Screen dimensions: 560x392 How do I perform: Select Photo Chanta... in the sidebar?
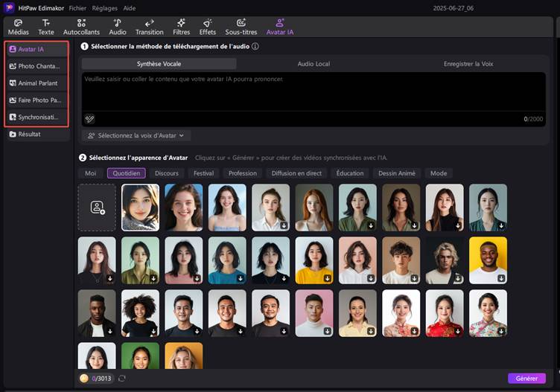tap(36, 66)
